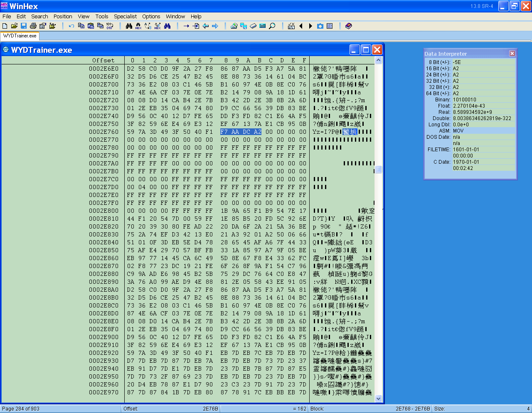Click the status bar offset value 2E76B

[210, 409]
